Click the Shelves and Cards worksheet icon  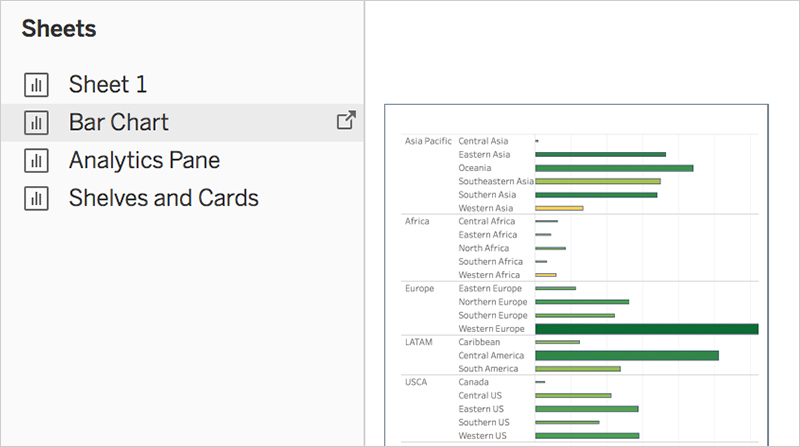point(36,198)
